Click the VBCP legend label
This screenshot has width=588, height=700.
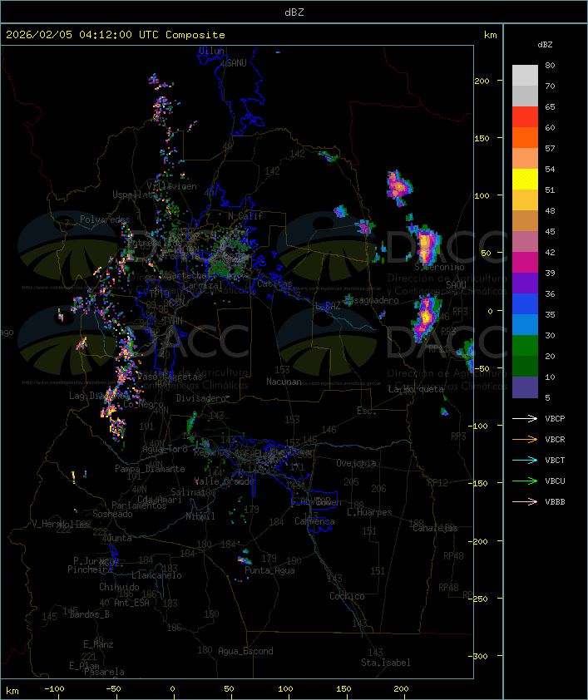coord(555,419)
